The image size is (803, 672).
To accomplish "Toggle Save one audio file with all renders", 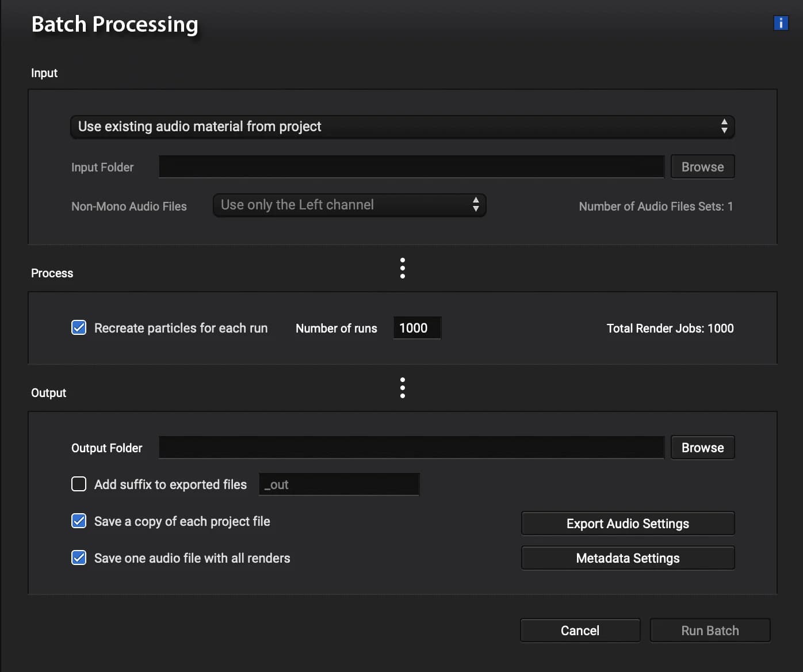I will (79, 558).
